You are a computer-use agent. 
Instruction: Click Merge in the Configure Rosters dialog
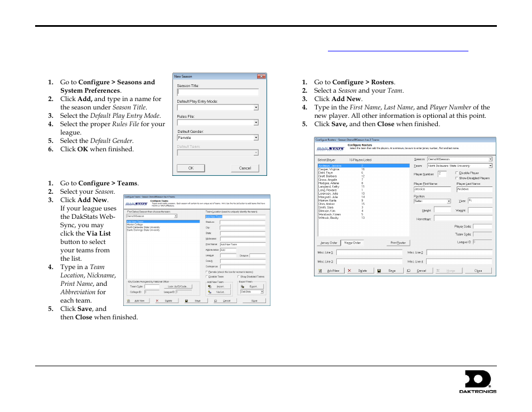(448, 271)
